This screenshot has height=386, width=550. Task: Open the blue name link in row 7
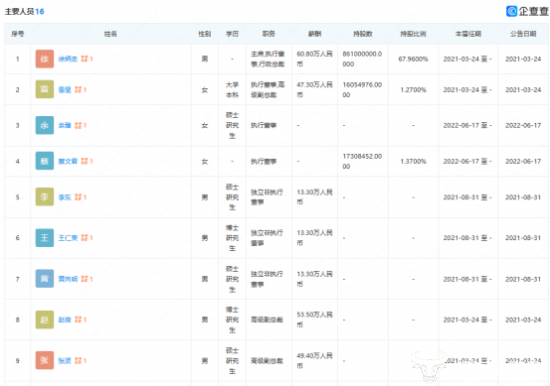(x=68, y=279)
